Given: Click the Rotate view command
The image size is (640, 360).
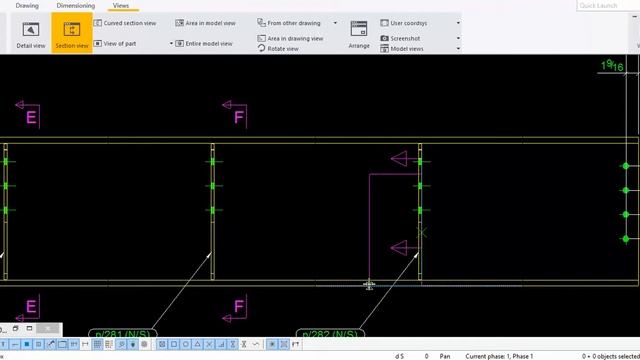Looking at the screenshot, I should point(278,49).
